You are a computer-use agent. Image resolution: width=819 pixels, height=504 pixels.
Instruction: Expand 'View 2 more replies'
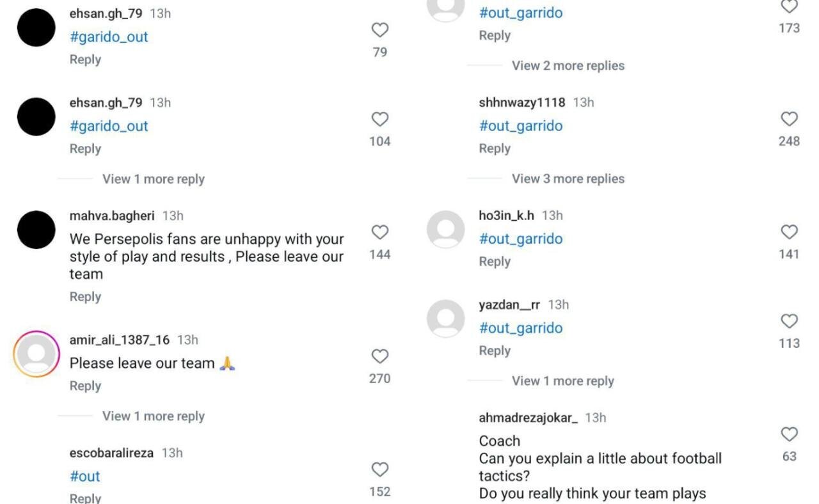[x=568, y=66]
